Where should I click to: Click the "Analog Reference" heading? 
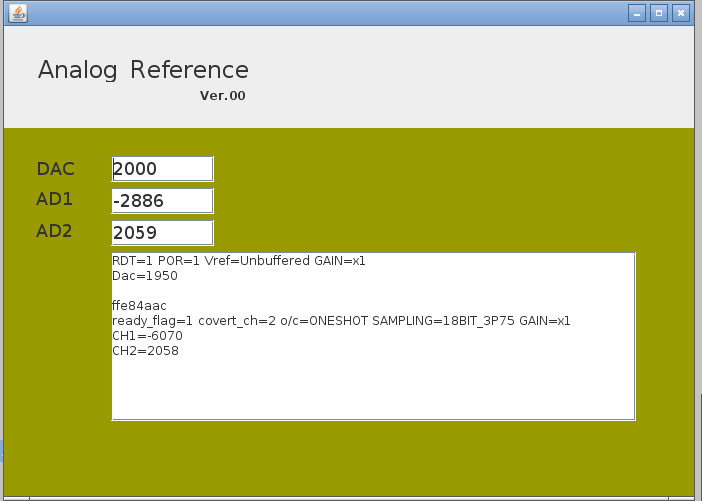[x=143, y=70]
